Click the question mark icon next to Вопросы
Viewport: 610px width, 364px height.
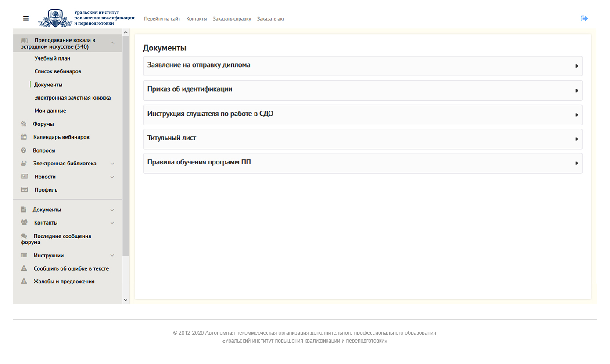tap(24, 150)
